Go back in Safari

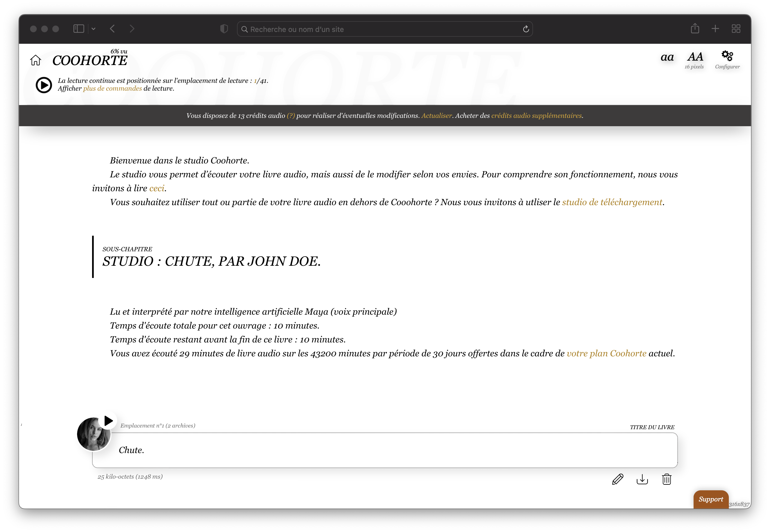112,29
